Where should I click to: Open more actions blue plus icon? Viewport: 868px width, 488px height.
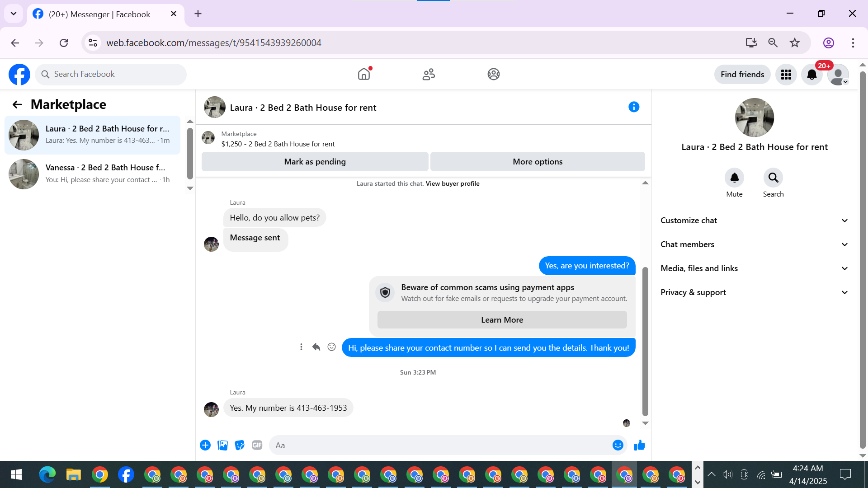pyautogui.click(x=205, y=446)
